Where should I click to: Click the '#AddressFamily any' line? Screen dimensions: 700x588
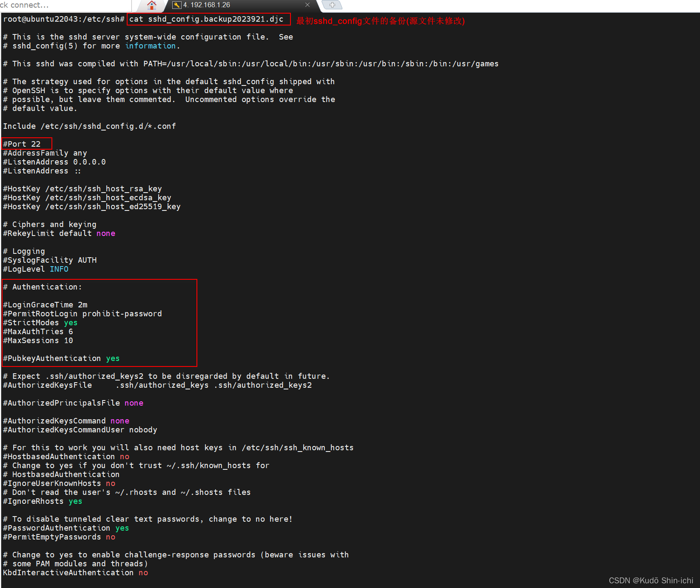pyautogui.click(x=45, y=153)
